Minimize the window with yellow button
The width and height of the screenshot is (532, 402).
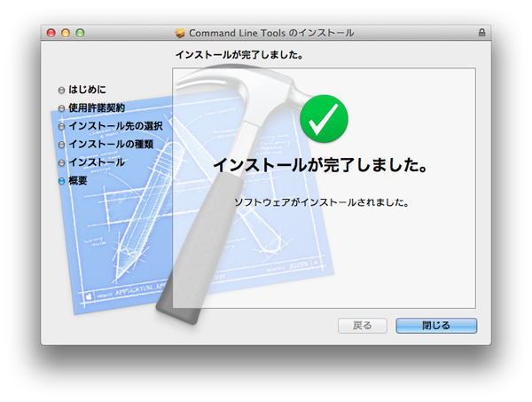(x=66, y=33)
